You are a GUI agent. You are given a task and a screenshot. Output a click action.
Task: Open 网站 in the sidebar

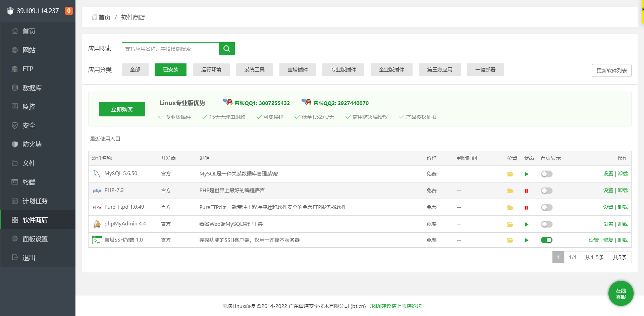point(38,50)
